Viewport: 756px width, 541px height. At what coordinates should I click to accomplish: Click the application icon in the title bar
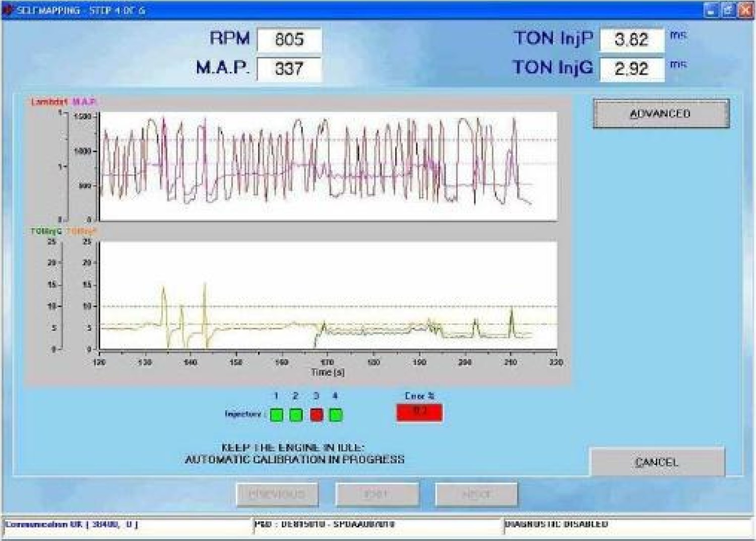8,10
